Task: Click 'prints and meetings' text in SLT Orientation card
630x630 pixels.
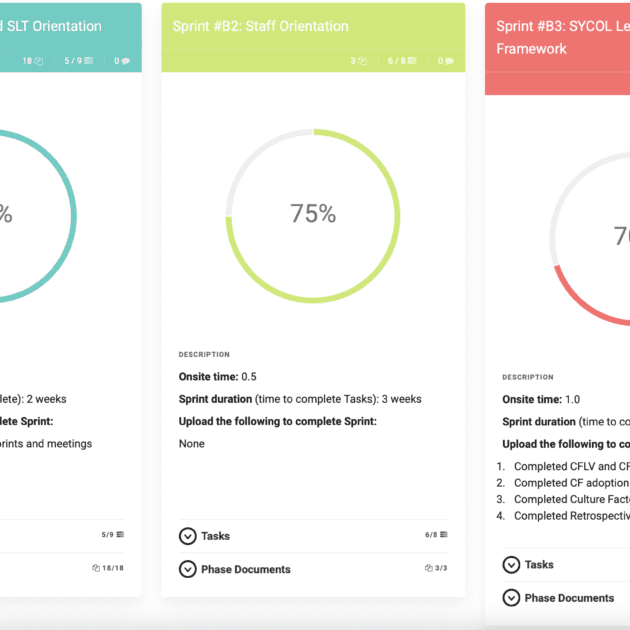Action: click(46, 444)
